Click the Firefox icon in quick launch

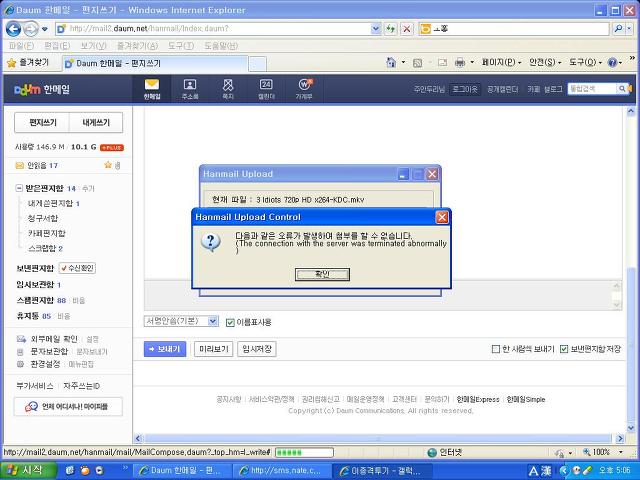click(85, 470)
